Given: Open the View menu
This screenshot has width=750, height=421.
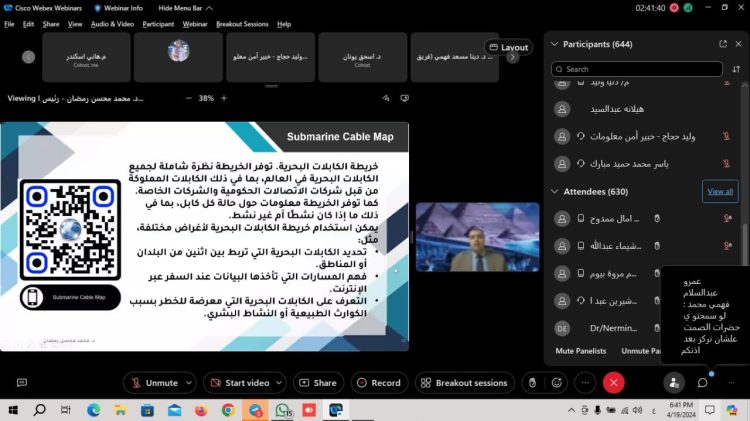Looking at the screenshot, I should [x=75, y=24].
